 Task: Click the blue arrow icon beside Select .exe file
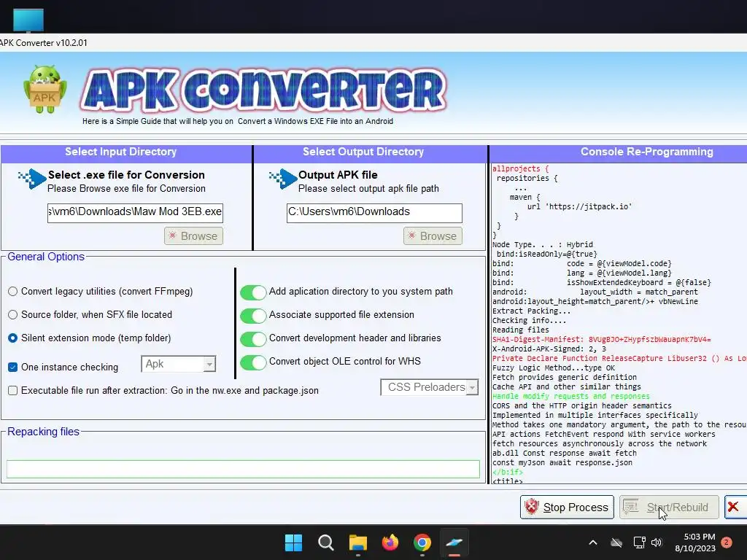tap(32, 179)
